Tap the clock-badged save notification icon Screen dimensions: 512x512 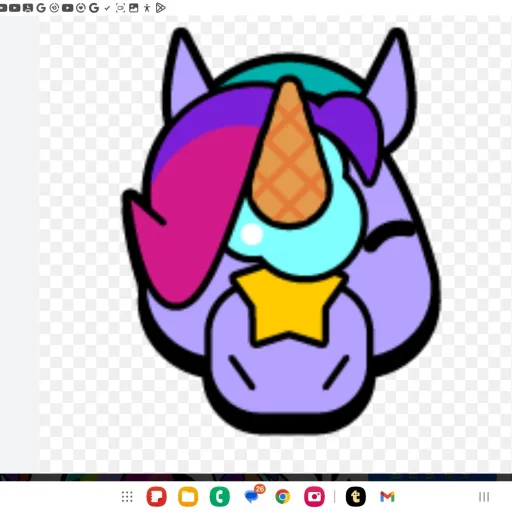pos(28,8)
